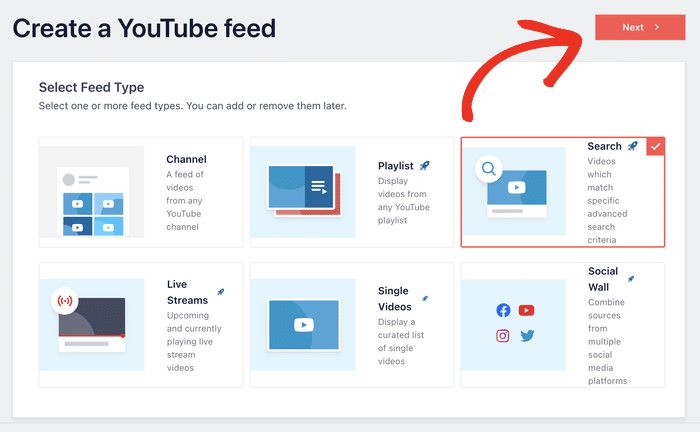This screenshot has height=432, width=700.
Task: Select the Live Streams title text
Action: click(x=187, y=292)
